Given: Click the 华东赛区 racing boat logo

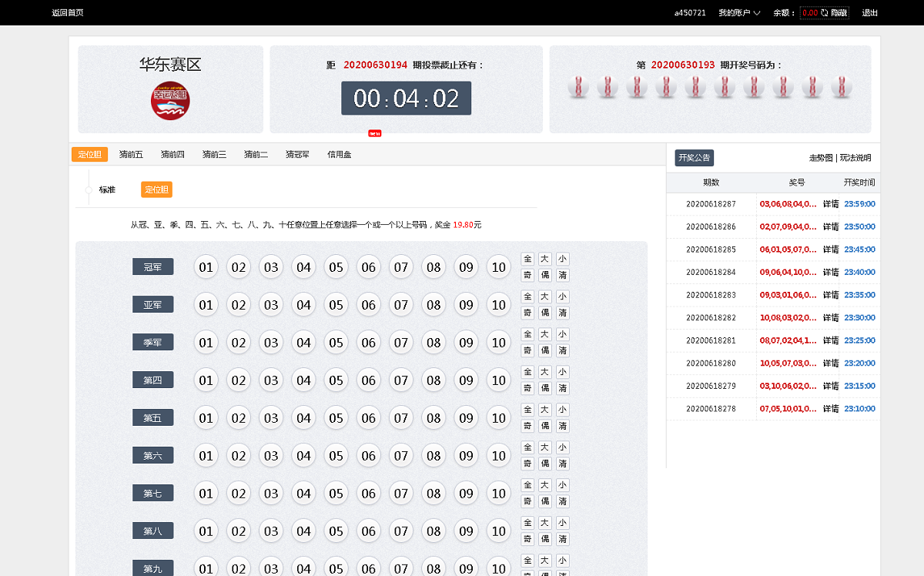Looking at the screenshot, I should [170, 100].
